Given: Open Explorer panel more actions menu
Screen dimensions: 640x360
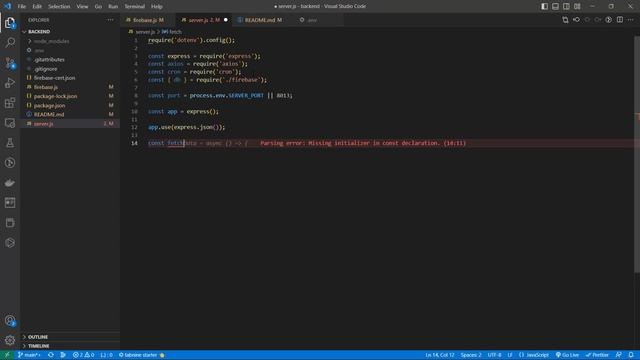Looking at the screenshot, I should 110,20.
